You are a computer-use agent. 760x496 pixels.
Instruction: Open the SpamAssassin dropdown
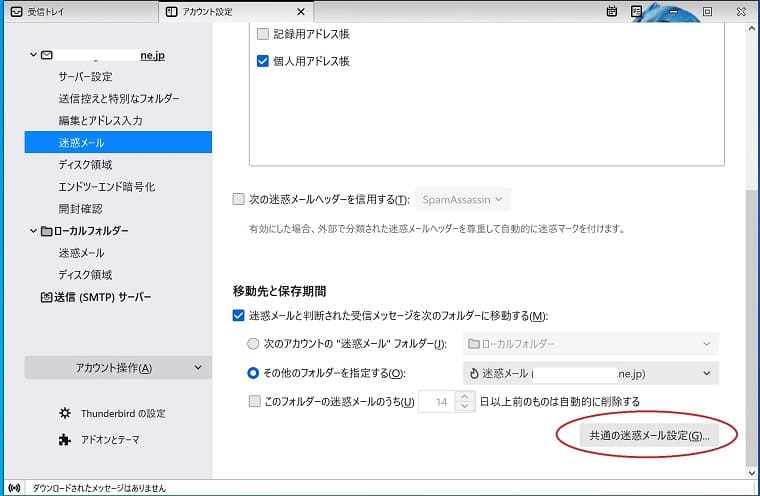(462, 199)
